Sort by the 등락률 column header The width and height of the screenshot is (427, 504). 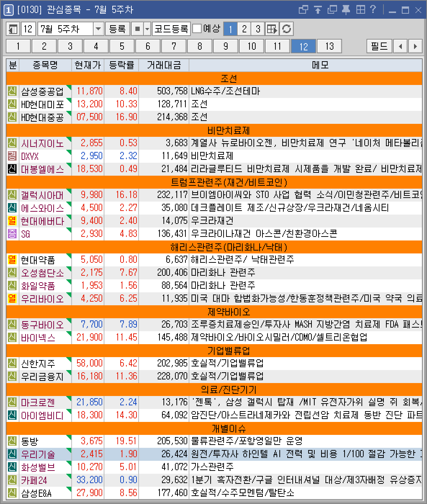(x=121, y=65)
